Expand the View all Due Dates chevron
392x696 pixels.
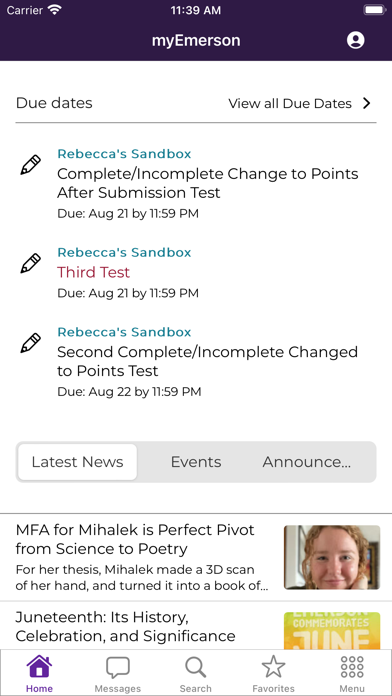click(x=366, y=103)
